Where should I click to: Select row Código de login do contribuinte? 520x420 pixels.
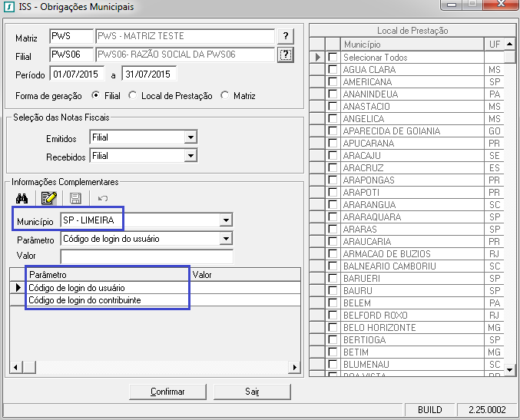pos(155,300)
